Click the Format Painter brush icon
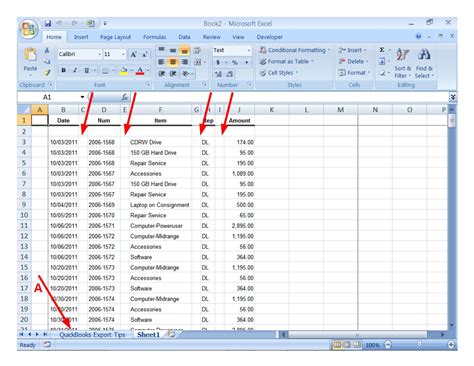Screen dimensions: 474x366 click(x=47, y=72)
